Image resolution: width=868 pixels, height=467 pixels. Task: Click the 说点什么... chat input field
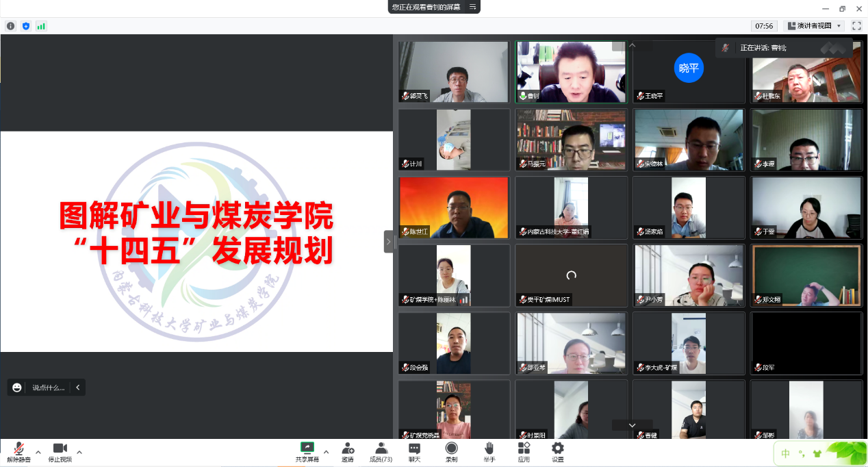pos(48,388)
